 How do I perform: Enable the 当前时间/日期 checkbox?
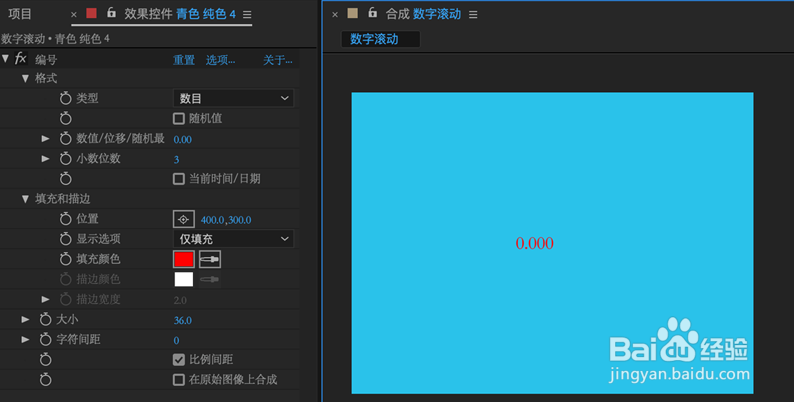point(179,179)
